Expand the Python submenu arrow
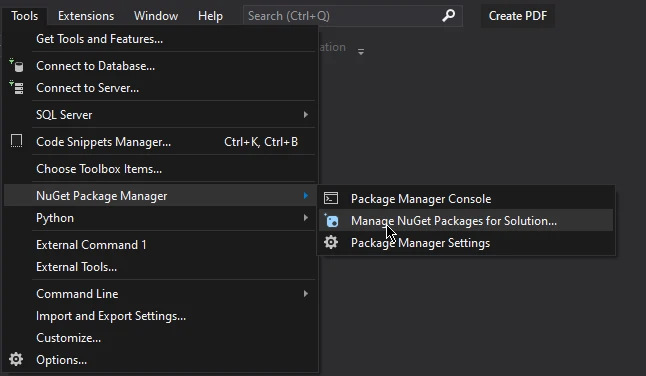Image resolution: width=646 pixels, height=376 pixels. click(306, 217)
